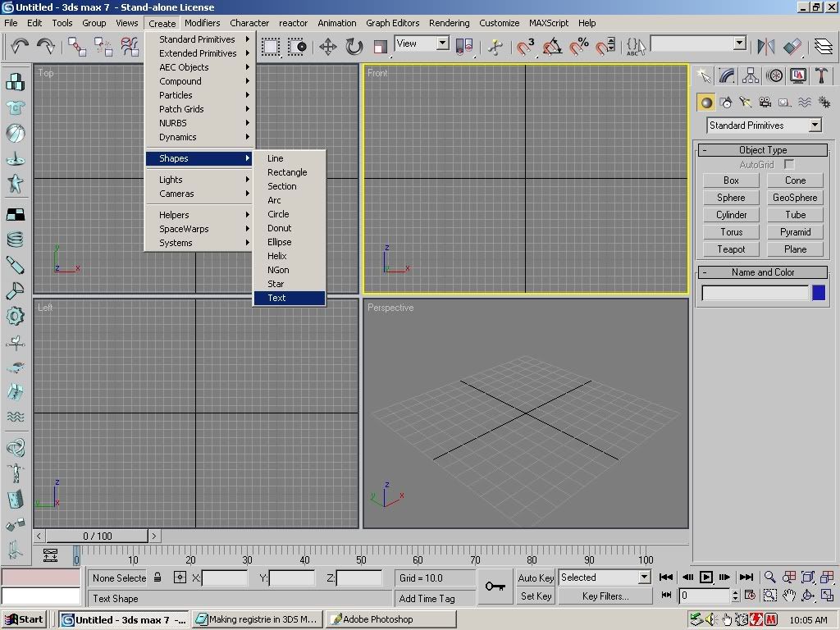Image resolution: width=840 pixels, height=630 pixels.
Task: Switch to Adobe Photoshop in the taskbar
Action: click(x=391, y=619)
